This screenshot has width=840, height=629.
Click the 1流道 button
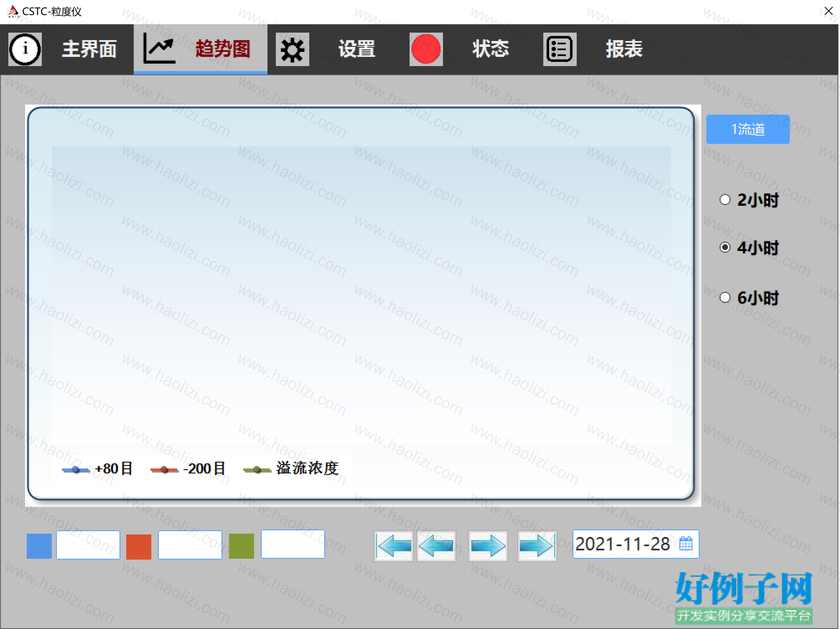[748, 129]
